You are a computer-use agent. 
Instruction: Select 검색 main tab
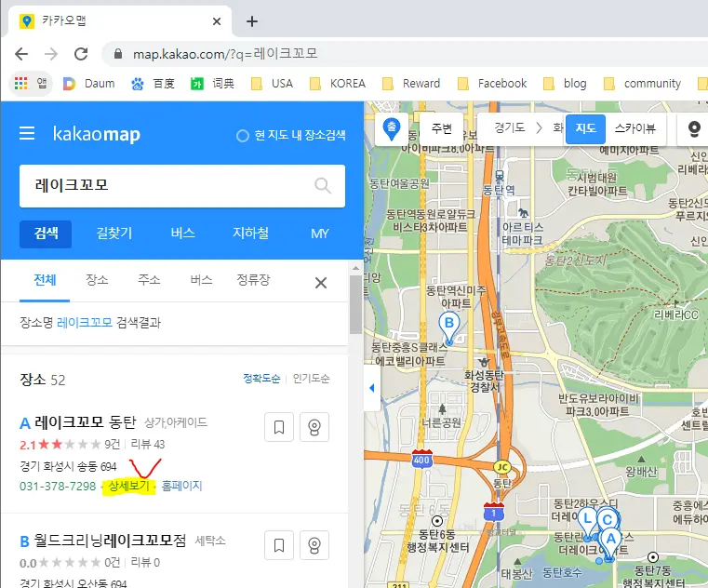[46, 234]
